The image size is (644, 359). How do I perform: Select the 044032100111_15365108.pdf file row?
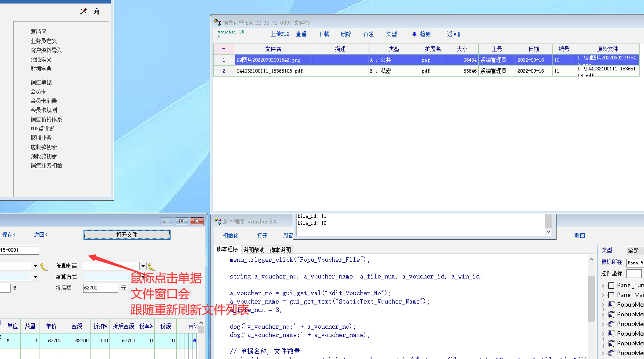[x=273, y=71]
